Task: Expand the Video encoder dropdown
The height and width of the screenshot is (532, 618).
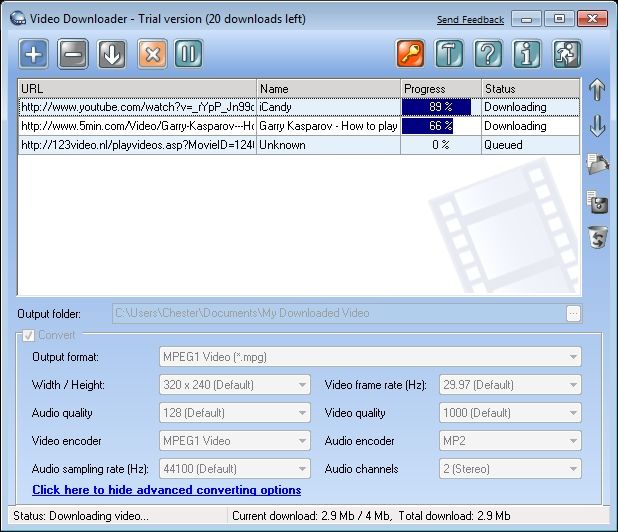Action: tap(235, 441)
